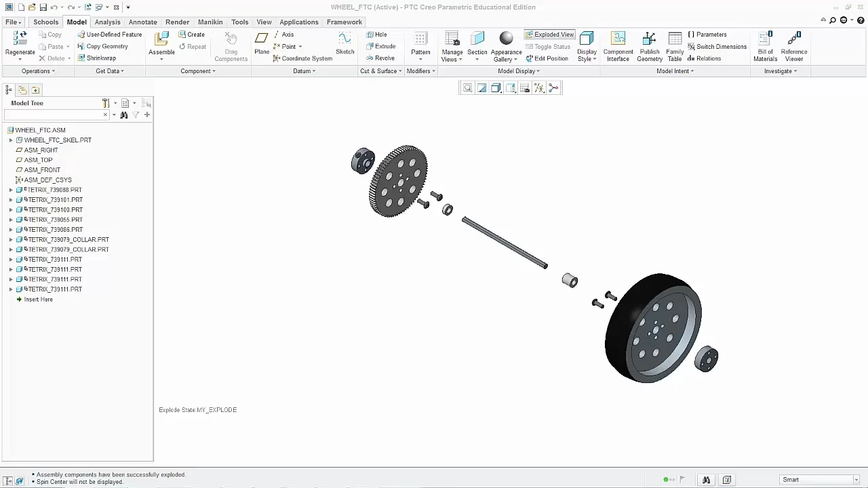Expand the Component group dropdown
This screenshot has width=868, height=488.
click(x=198, y=71)
